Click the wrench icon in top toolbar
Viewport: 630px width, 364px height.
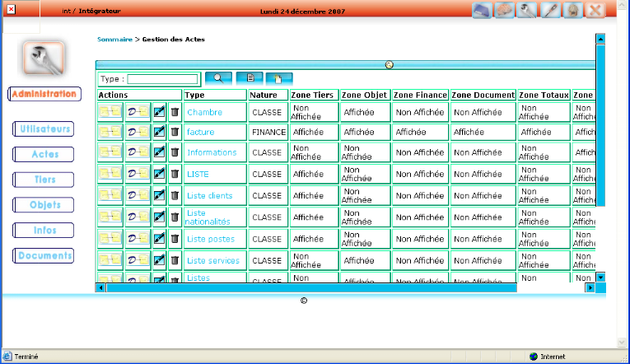point(529,11)
